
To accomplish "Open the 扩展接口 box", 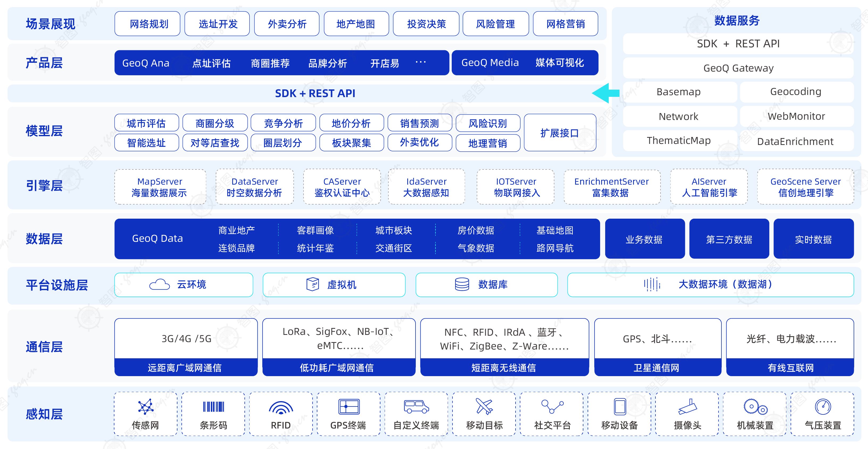I will (560, 133).
